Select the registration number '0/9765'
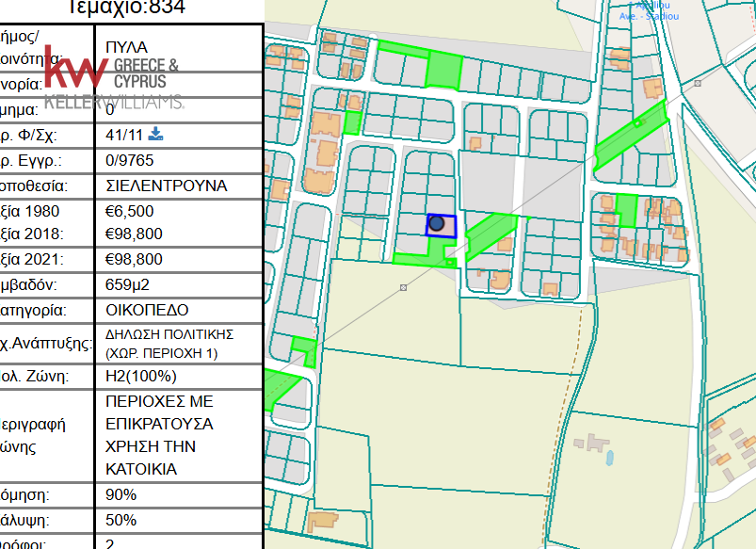This screenshot has width=756, height=549. (x=129, y=160)
